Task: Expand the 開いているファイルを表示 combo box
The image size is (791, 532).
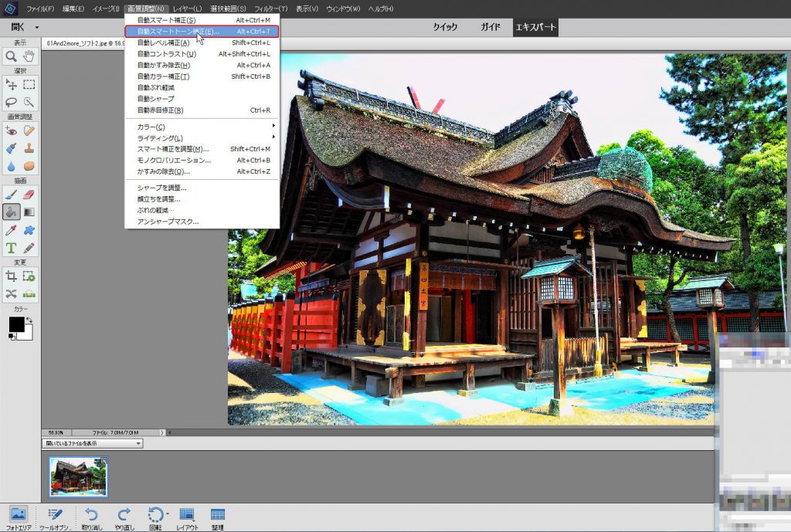Action: click(x=138, y=444)
